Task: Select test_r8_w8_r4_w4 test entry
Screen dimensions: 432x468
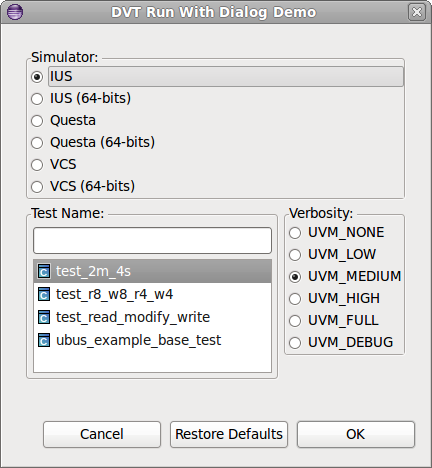Action: point(152,294)
